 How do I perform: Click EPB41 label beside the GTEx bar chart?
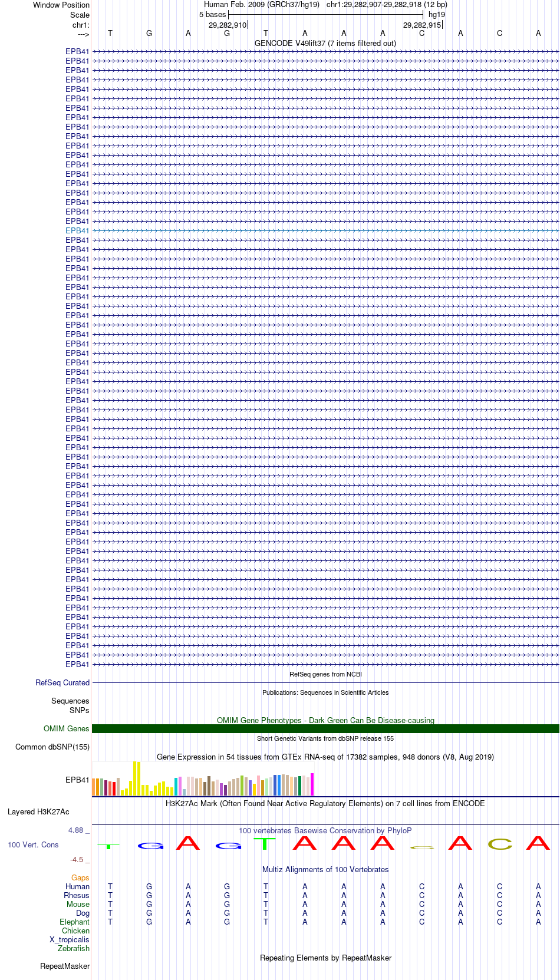click(77, 780)
